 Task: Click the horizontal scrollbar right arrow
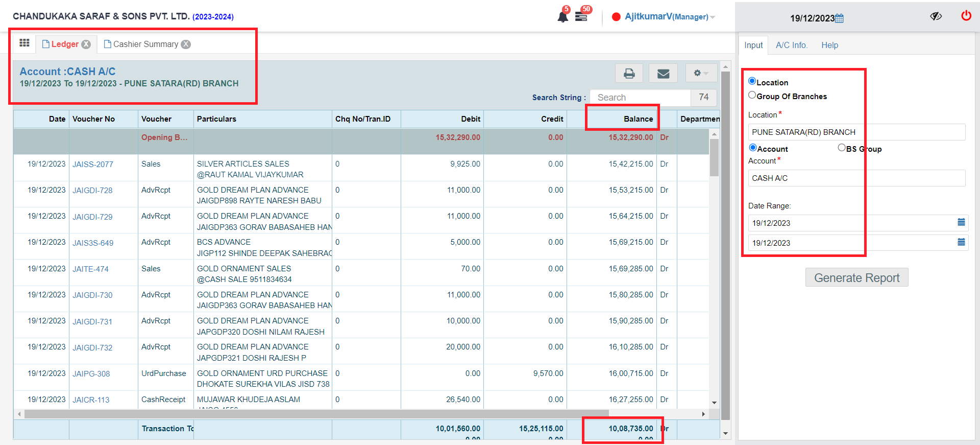pyautogui.click(x=703, y=414)
